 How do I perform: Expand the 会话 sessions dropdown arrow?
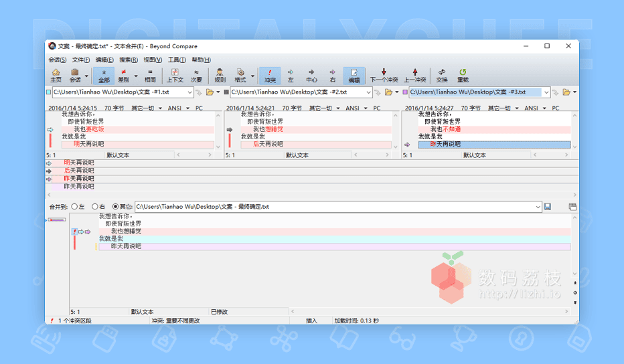point(86,76)
